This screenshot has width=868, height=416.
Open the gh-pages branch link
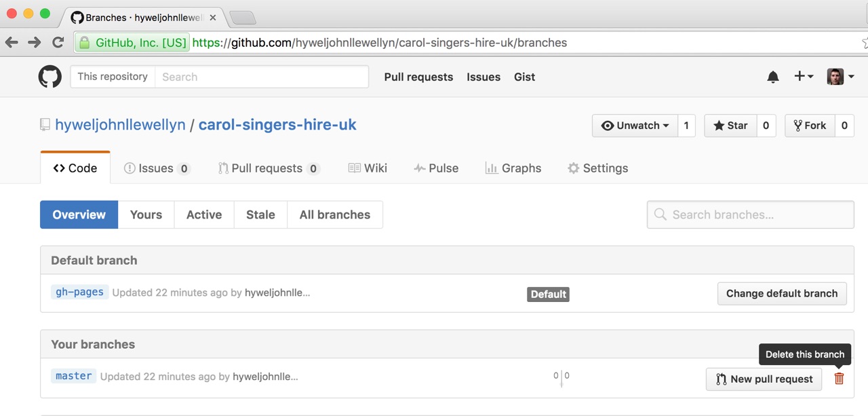(79, 292)
